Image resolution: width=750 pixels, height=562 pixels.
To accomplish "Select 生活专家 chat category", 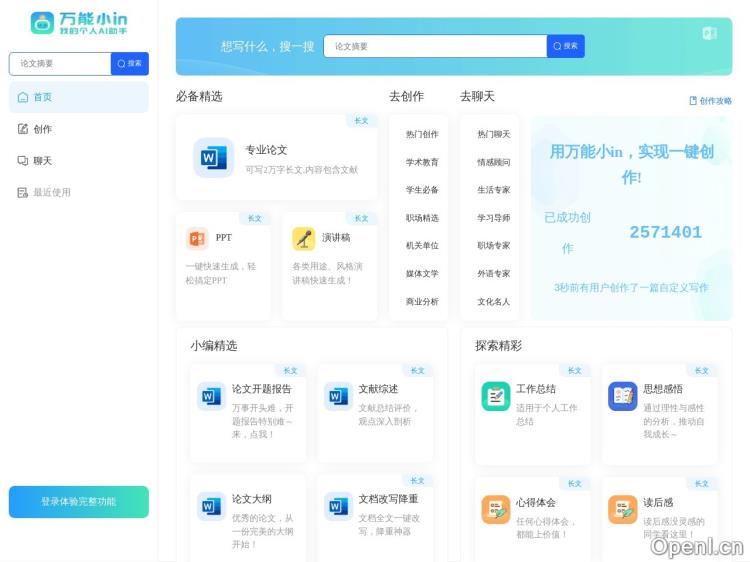I will point(494,190).
